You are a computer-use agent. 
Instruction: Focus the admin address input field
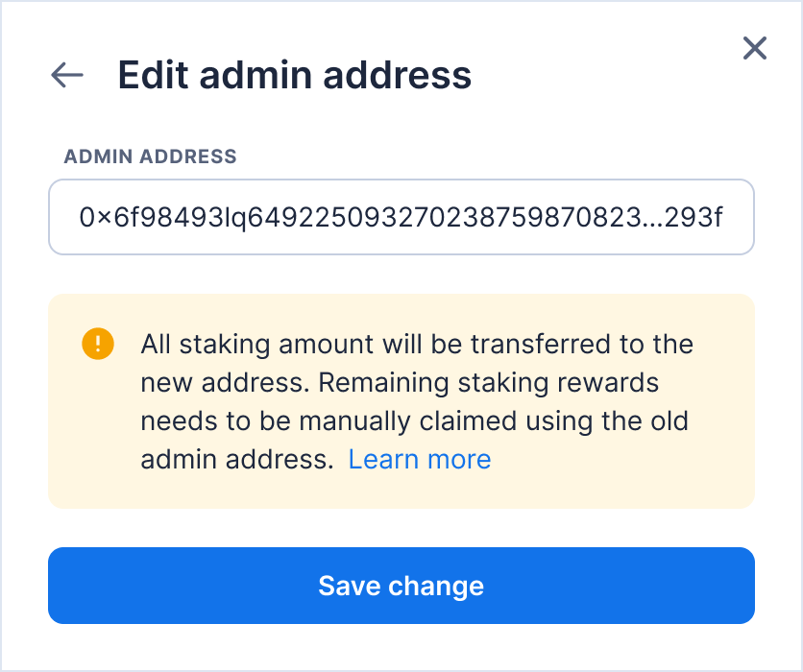pos(401,217)
